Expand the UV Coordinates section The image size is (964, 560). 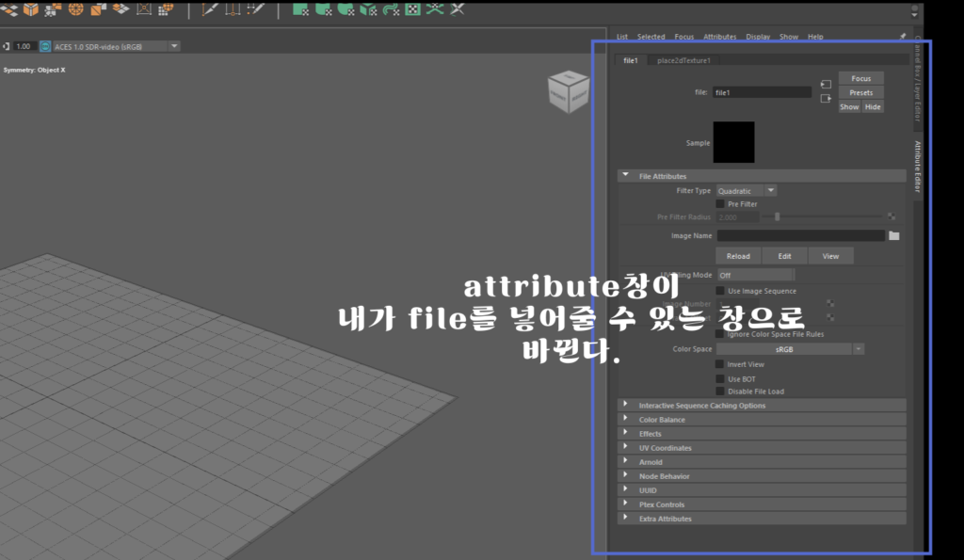pos(762,448)
